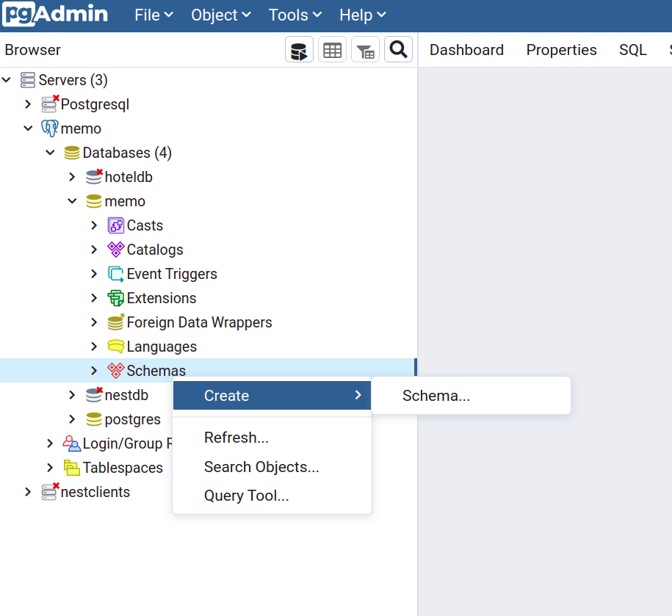Click the Search Objects magnifier icon
This screenshot has height=616, width=672.
[398, 50]
